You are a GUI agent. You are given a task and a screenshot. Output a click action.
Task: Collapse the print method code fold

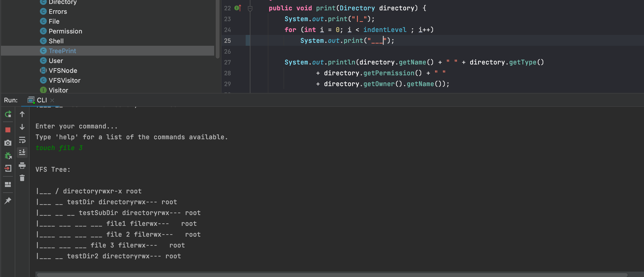coord(250,8)
